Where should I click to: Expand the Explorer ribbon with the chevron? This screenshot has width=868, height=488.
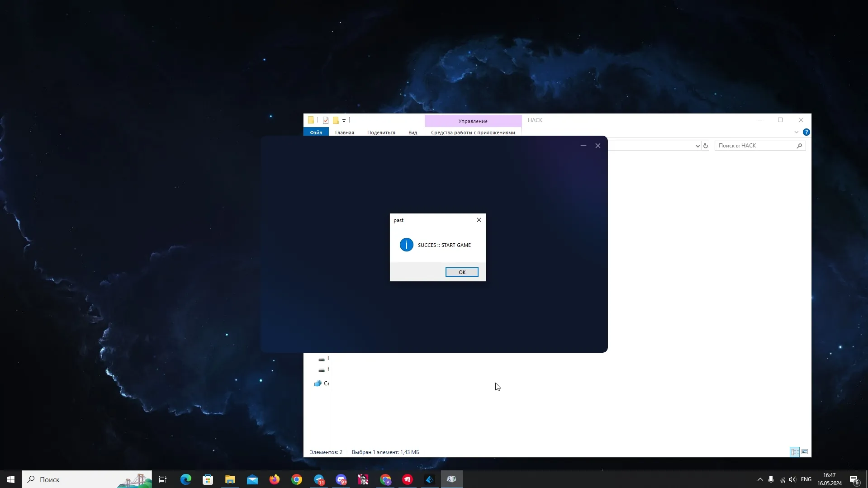pos(796,132)
